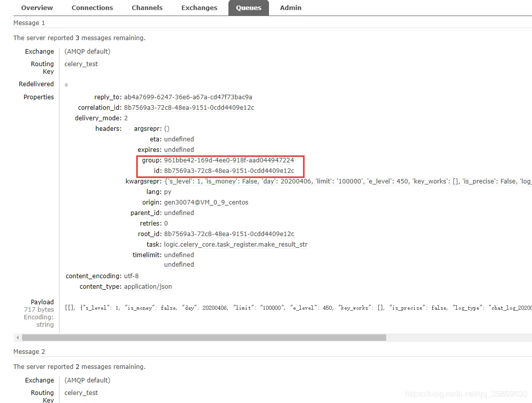The image size is (532, 403).
Task: Open the Overview tab
Action: (37, 8)
